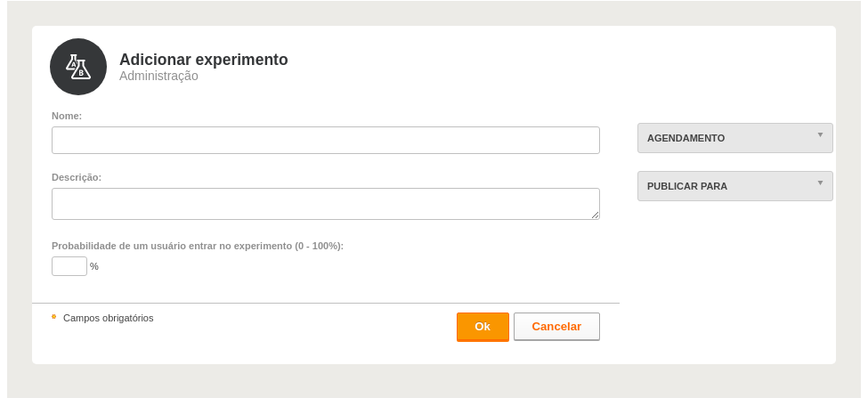Click the AGENDAMENTO panel arrow icon
Image resolution: width=868 pixels, height=406 pixels.
coord(821,134)
